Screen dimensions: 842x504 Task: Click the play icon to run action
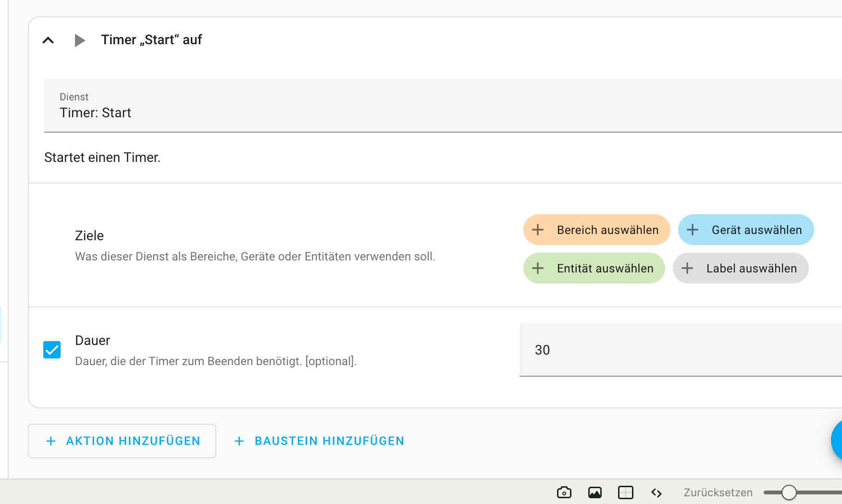(x=80, y=40)
